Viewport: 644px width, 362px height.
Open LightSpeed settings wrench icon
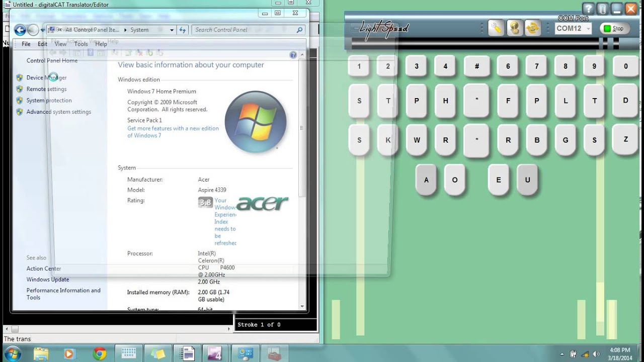pyautogui.click(x=496, y=28)
